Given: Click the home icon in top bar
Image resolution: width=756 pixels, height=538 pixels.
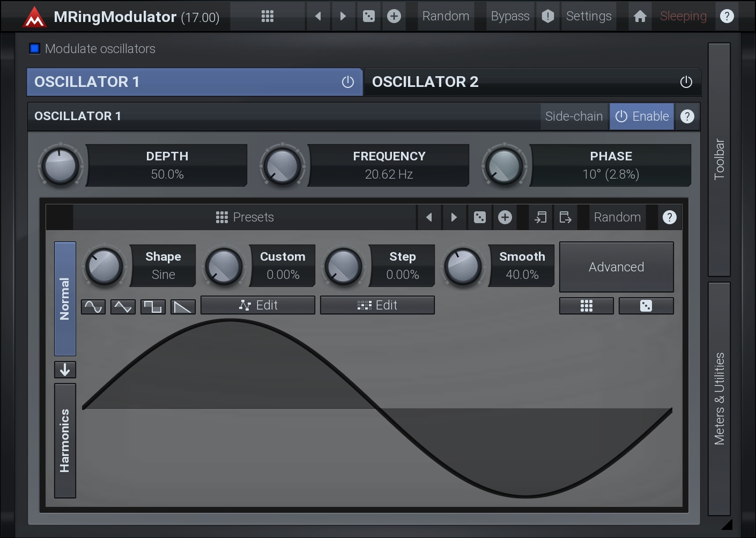Looking at the screenshot, I should (640, 16).
